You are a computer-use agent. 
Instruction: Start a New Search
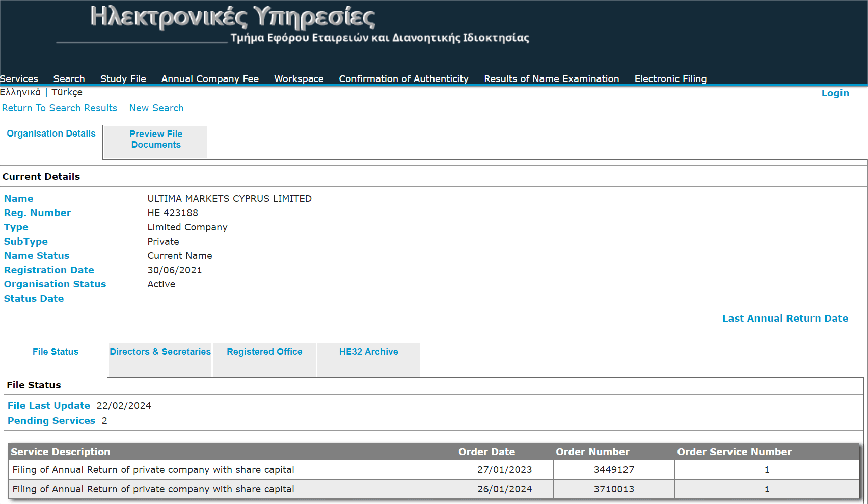156,108
